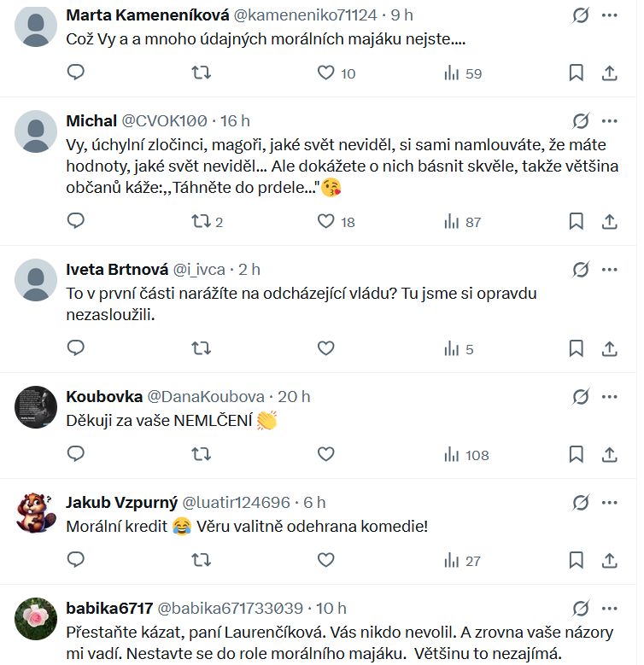Like Michal's tweet with 18 likes
Screen dimensions: 644x665
[325, 222]
